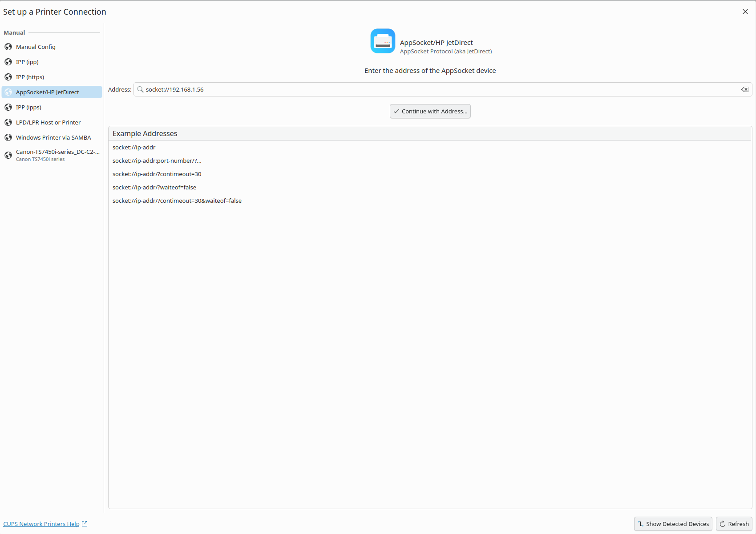Click the globe icon beside LPD/LPR Host or Printer

point(8,122)
